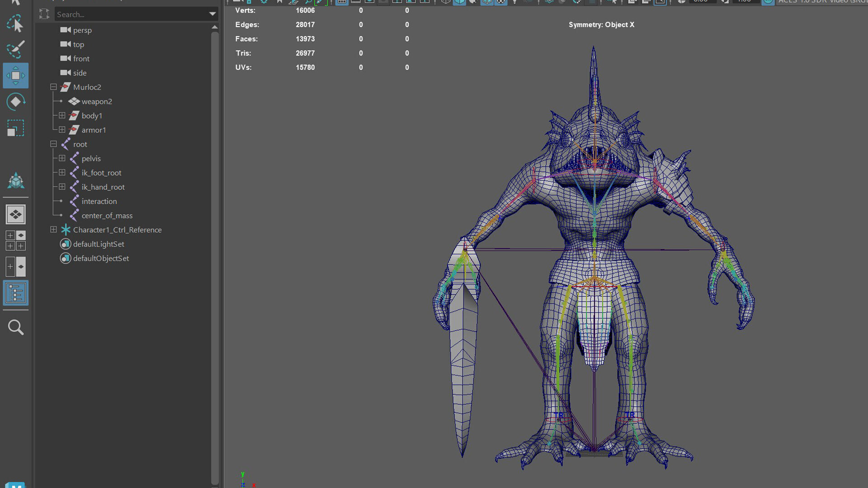Click the pelvis joint icon
Viewport: 868px width, 488px height.
[x=74, y=158]
